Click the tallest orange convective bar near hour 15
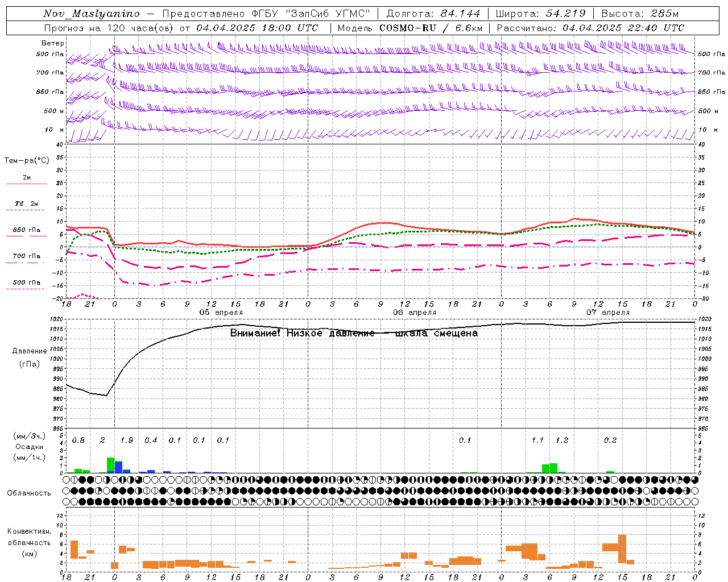The image size is (728, 582). point(622,549)
